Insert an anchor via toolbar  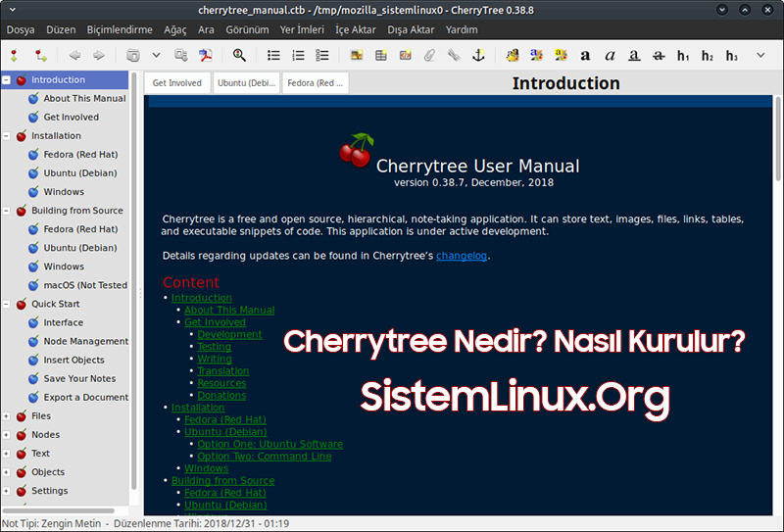click(x=478, y=56)
